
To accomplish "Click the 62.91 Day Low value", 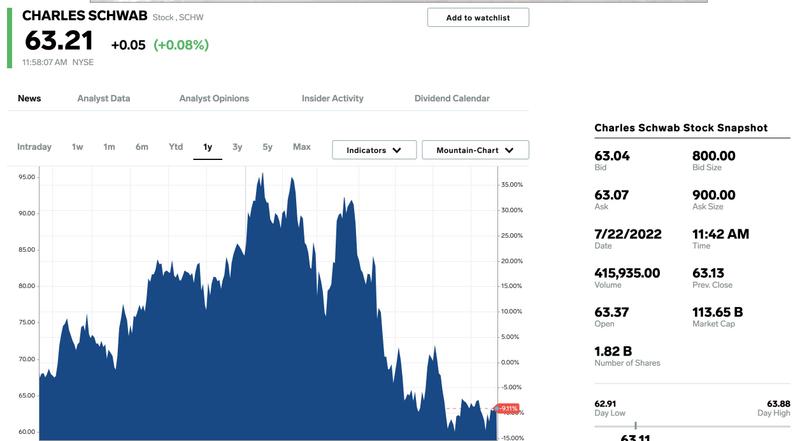I will pyautogui.click(x=605, y=404).
